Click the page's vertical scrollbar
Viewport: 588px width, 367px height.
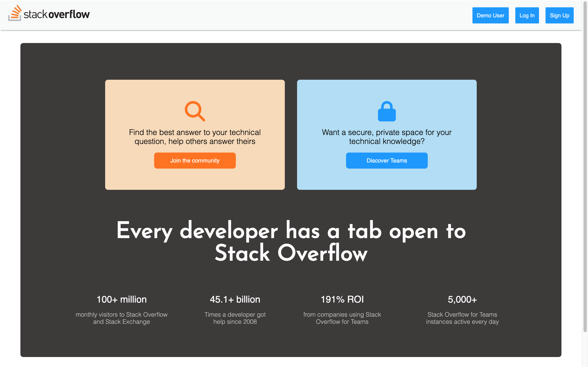pyautogui.click(x=585, y=170)
